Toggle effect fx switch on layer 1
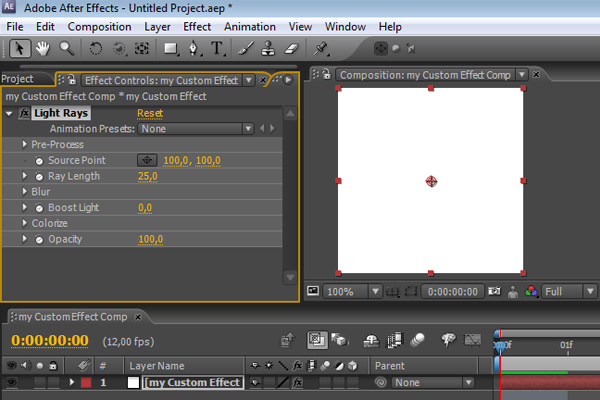The height and width of the screenshot is (400, 600). (298, 382)
